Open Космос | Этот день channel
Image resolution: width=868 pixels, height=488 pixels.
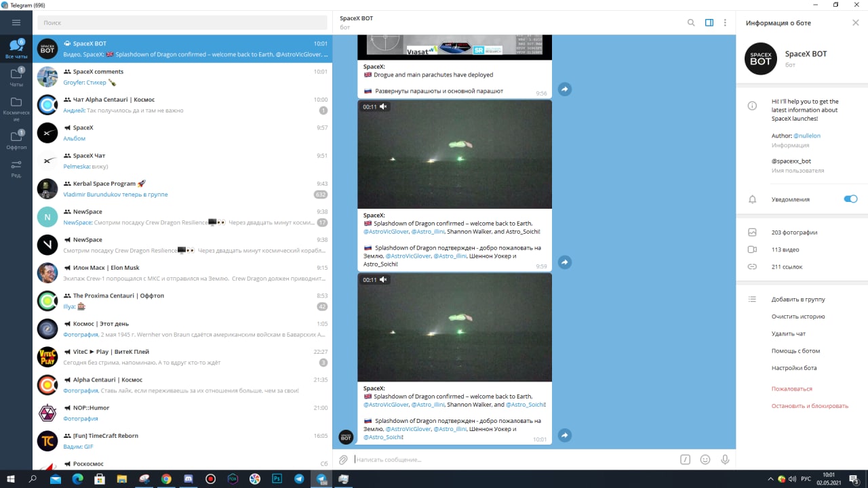(182, 329)
